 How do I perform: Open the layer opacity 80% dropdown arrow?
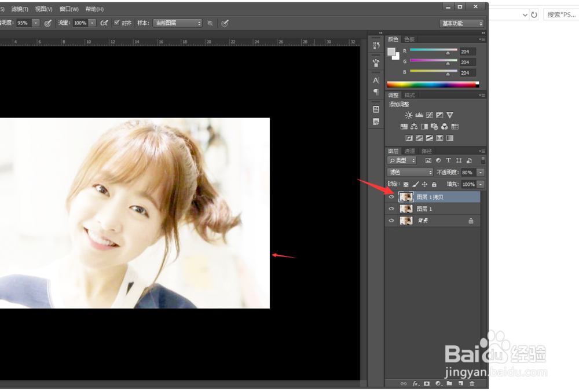pyautogui.click(x=481, y=173)
